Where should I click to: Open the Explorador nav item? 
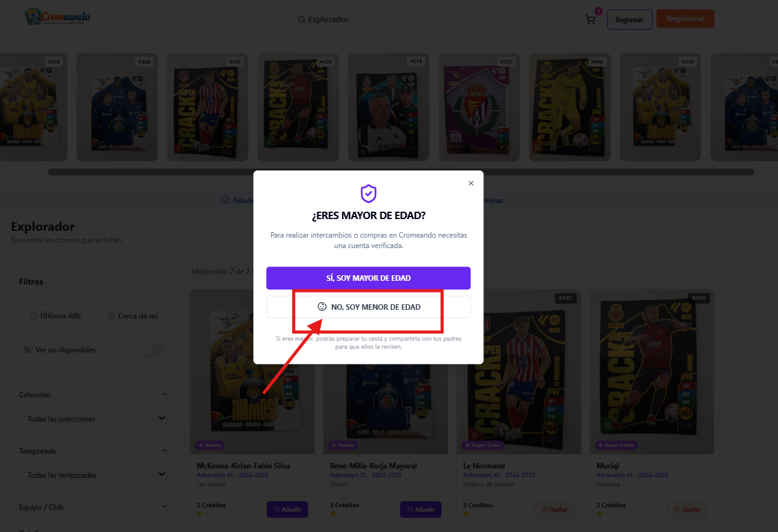tap(324, 20)
